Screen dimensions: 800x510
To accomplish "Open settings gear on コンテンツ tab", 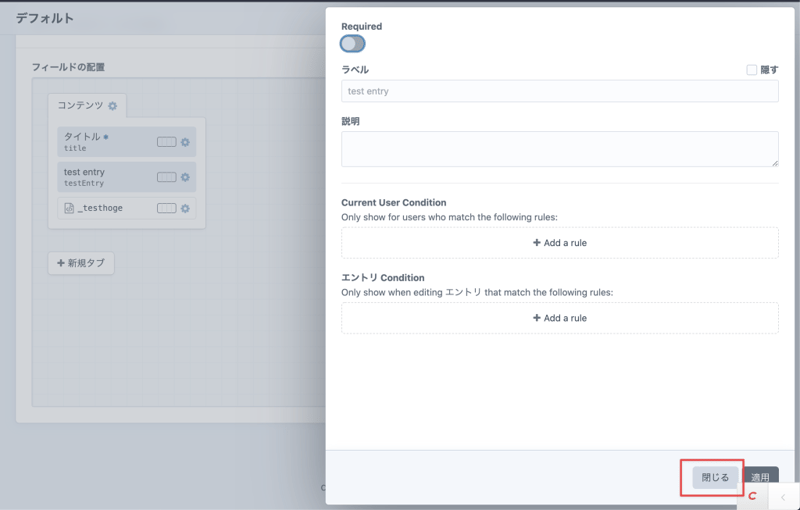I will (113, 106).
